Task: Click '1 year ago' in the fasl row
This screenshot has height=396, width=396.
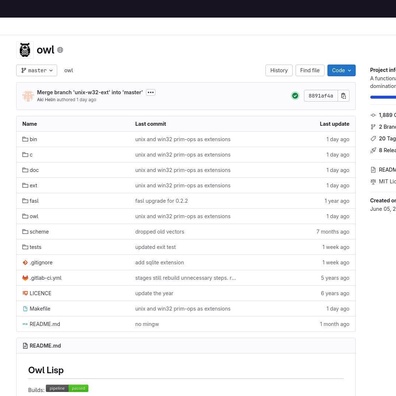Action: [x=337, y=201]
